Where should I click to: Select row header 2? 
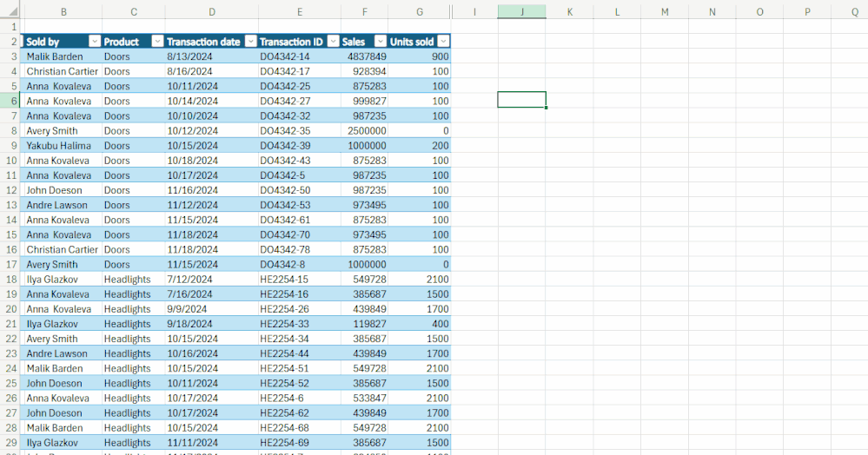[x=11, y=42]
